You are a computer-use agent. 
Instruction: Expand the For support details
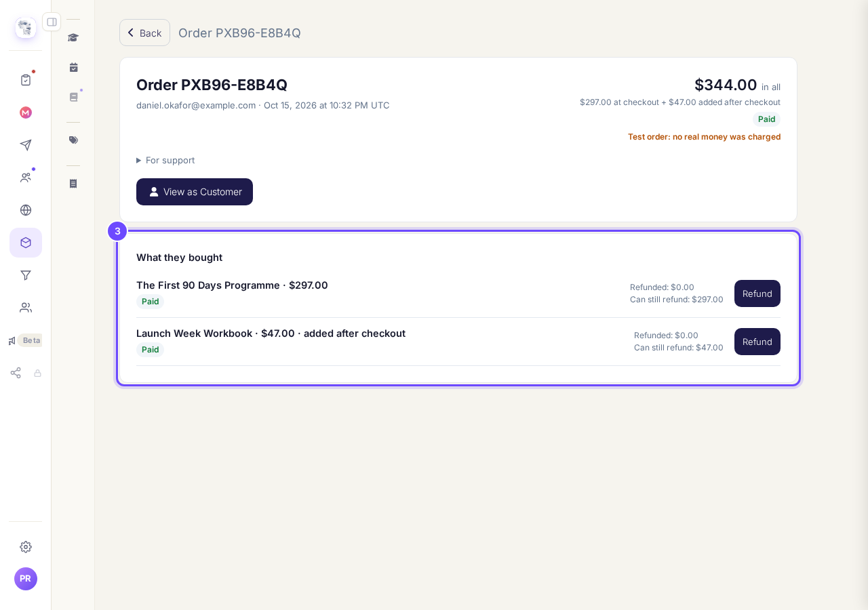pos(165,160)
